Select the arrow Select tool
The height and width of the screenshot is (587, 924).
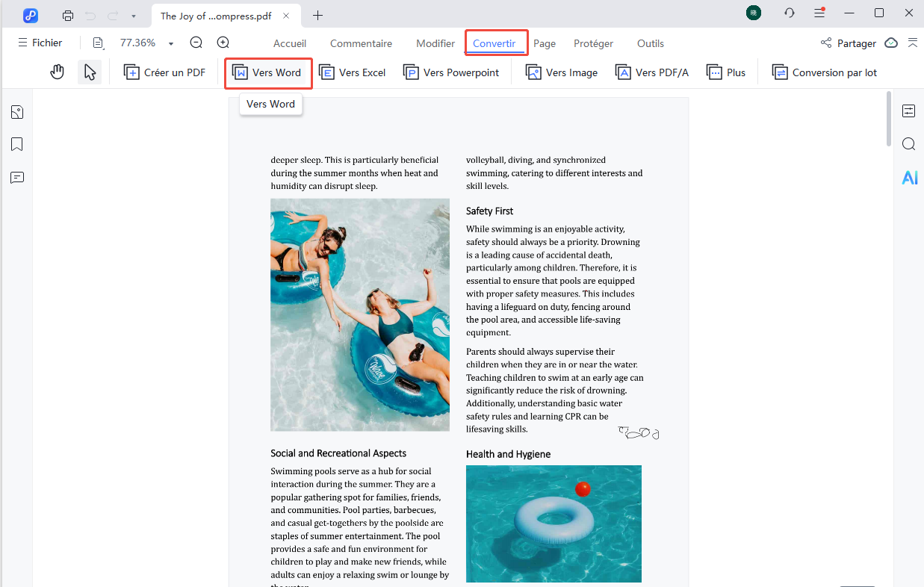90,72
